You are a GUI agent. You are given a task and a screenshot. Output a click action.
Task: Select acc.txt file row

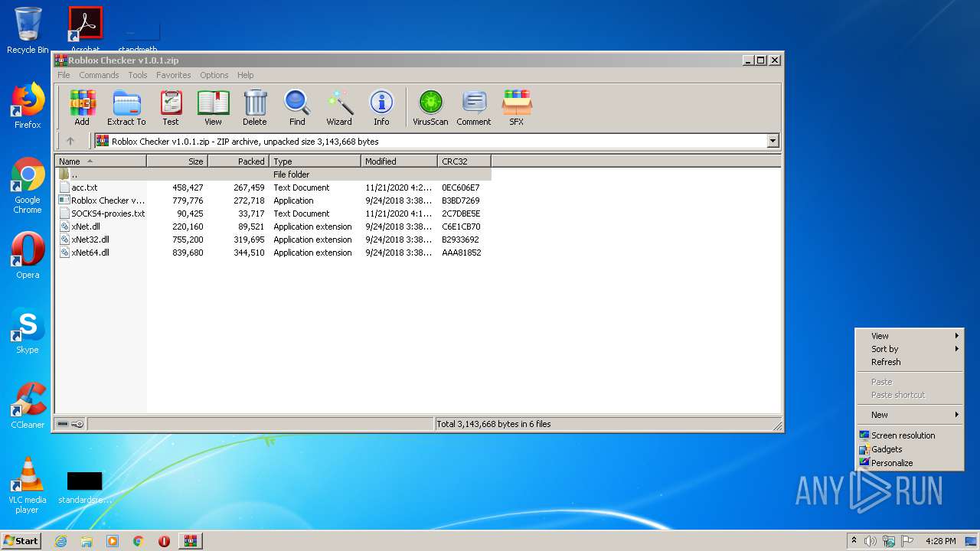point(273,187)
